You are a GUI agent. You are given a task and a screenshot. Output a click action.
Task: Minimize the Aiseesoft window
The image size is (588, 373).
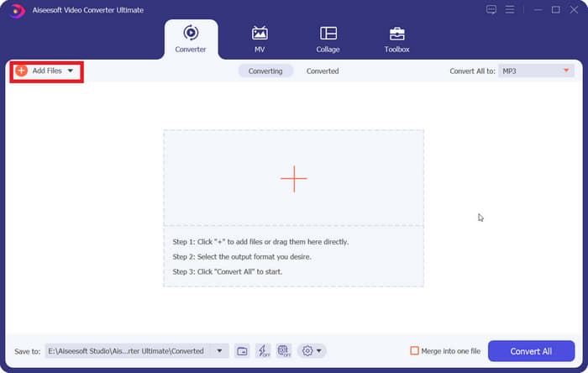tap(538, 10)
